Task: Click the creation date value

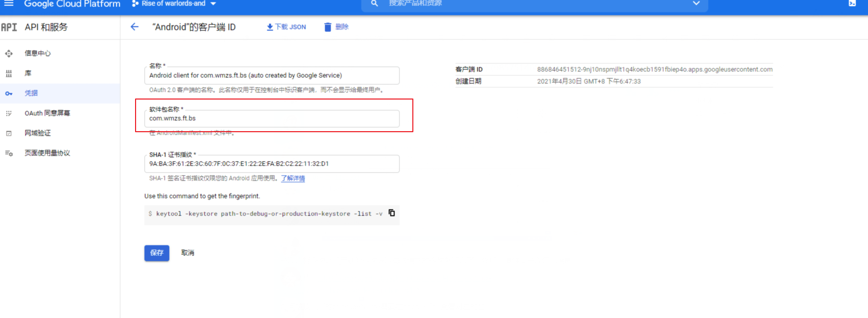Action: pos(589,81)
